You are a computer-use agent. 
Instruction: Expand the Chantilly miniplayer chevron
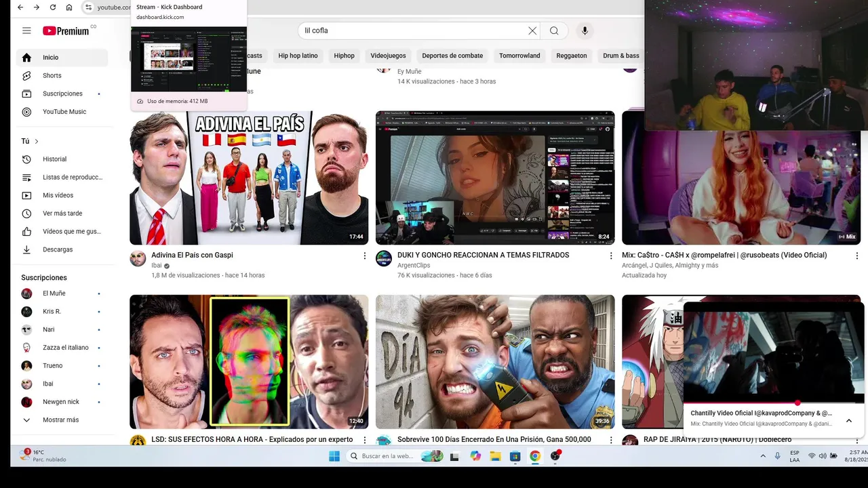(x=848, y=421)
